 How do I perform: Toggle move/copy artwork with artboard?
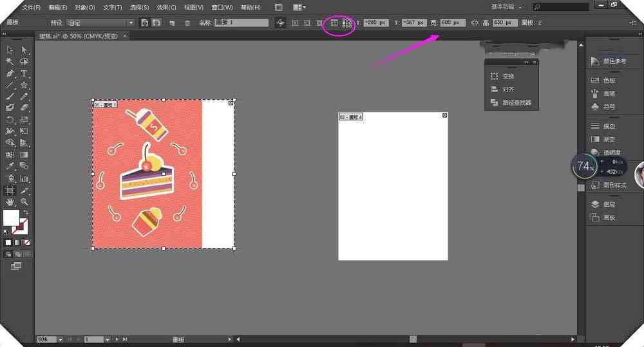280,23
